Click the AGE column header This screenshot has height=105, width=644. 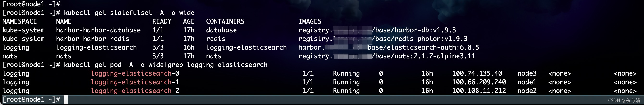click(188, 21)
